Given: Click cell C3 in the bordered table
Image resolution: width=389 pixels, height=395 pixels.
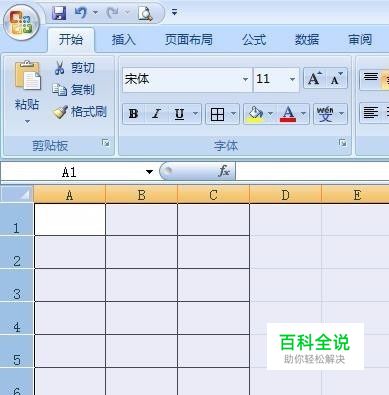Looking at the screenshot, I should [213, 285].
